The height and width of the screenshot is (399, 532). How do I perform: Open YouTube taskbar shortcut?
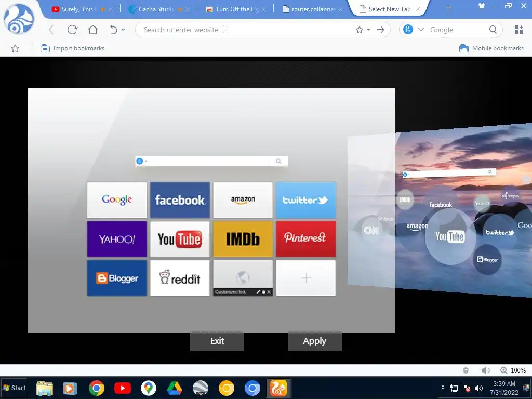(123, 388)
